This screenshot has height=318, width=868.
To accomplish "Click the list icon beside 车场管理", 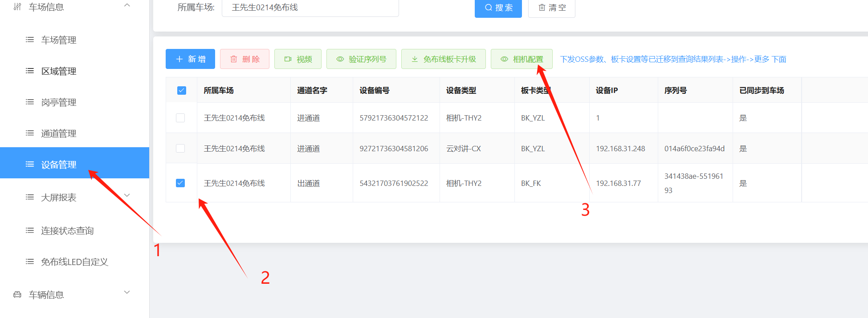I will coord(30,40).
